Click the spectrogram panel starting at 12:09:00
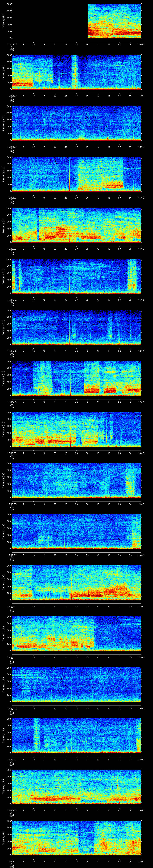 (76, 21)
